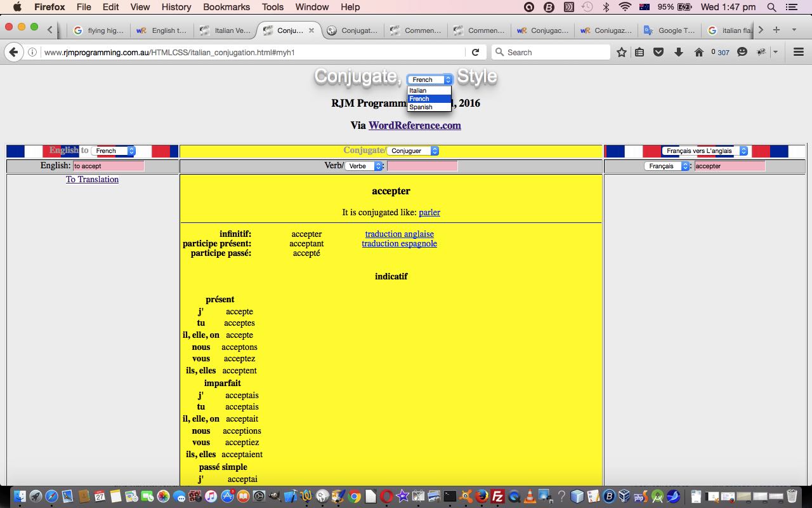Bookmark this page with the star icon
812x508 pixels.
(622, 52)
